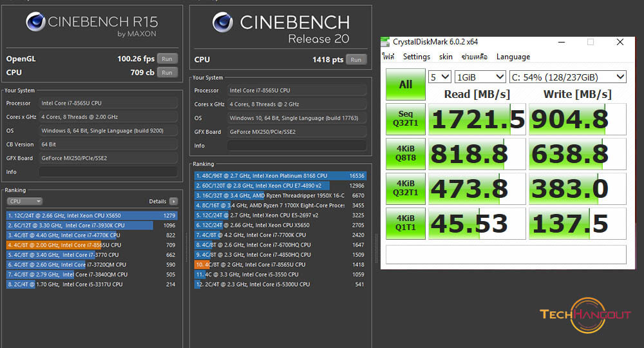Open the test count dropdown showing 5

click(x=439, y=77)
